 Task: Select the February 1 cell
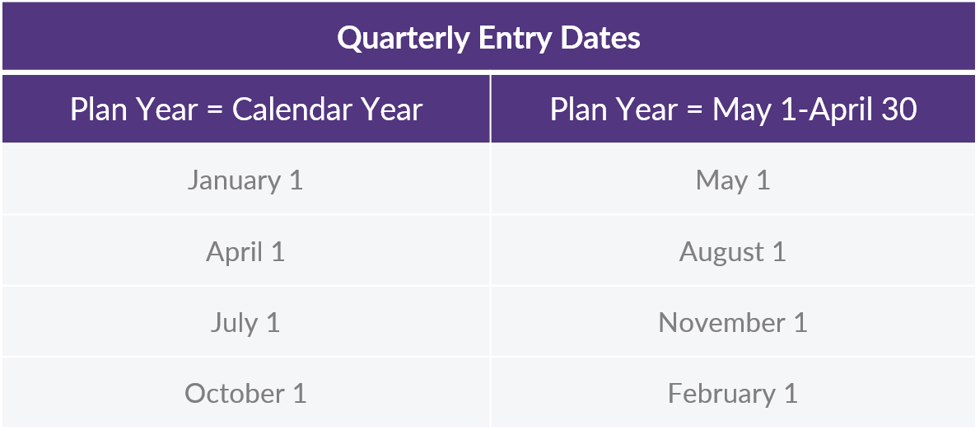(x=733, y=393)
